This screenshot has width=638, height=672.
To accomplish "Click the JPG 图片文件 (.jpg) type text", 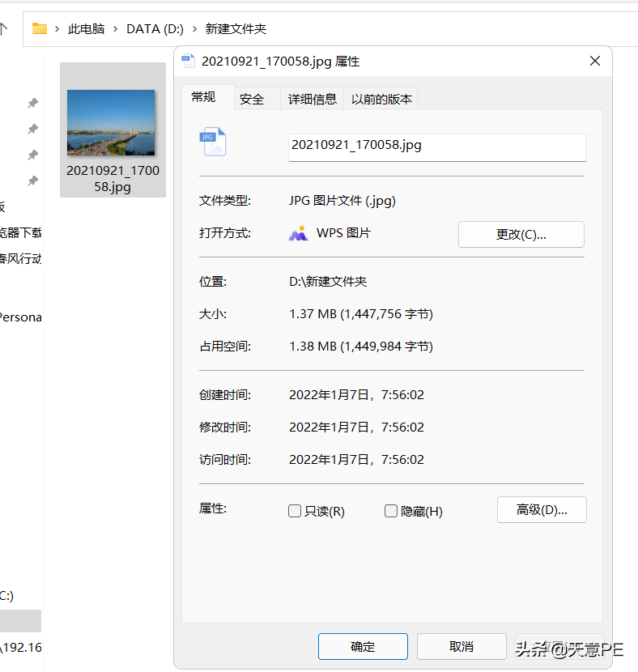I will [342, 201].
